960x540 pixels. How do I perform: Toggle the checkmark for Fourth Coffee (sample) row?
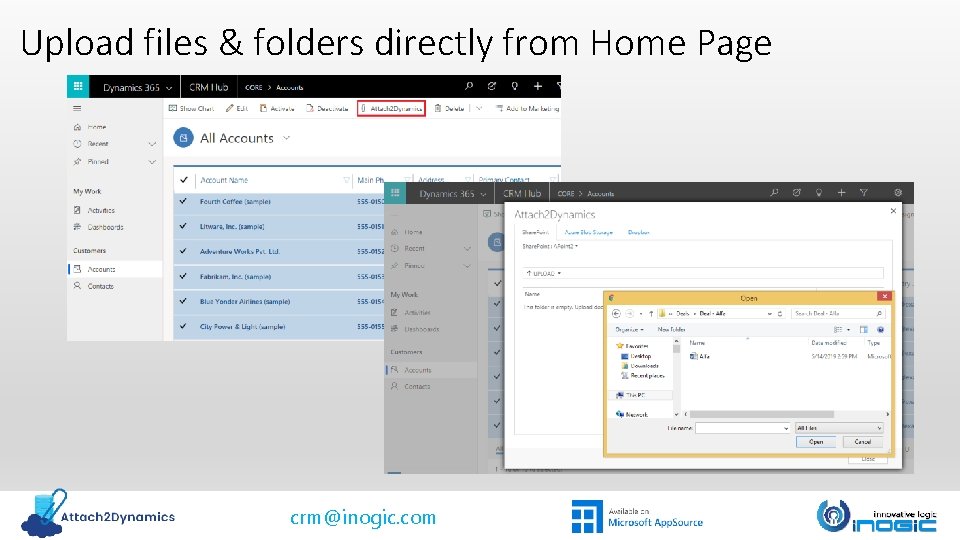point(183,201)
